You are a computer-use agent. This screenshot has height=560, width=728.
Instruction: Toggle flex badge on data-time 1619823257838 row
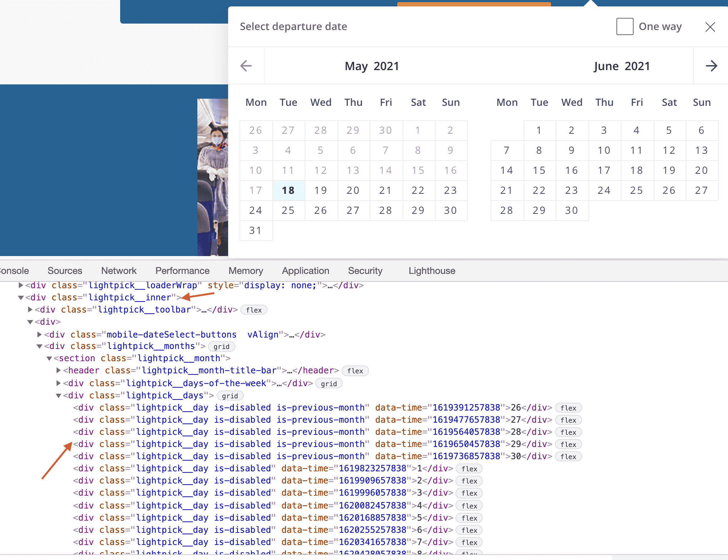pyautogui.click(x=469, y=469)
